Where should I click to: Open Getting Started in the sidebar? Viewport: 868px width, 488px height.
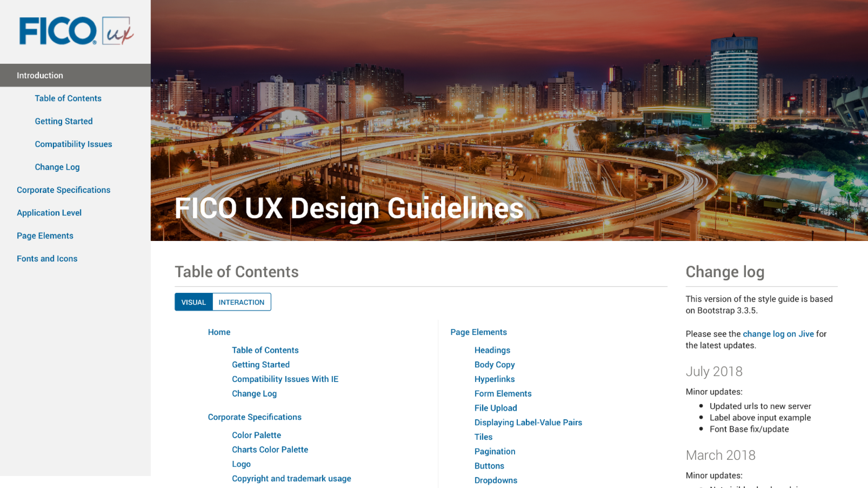pyautogui.click(x=64, y=121)
